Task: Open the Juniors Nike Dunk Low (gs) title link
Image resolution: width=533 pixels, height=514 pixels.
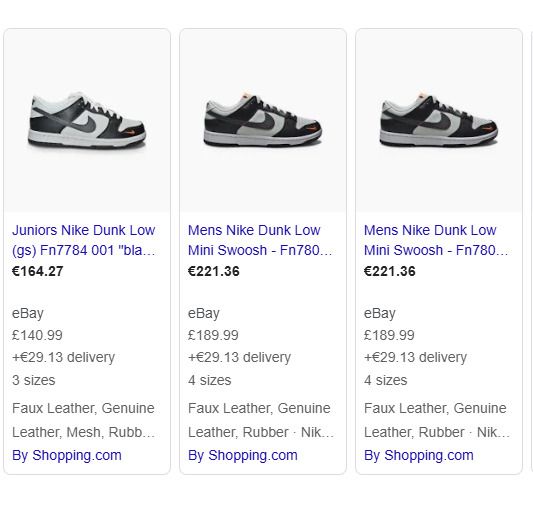Action: tap(84, 240)
